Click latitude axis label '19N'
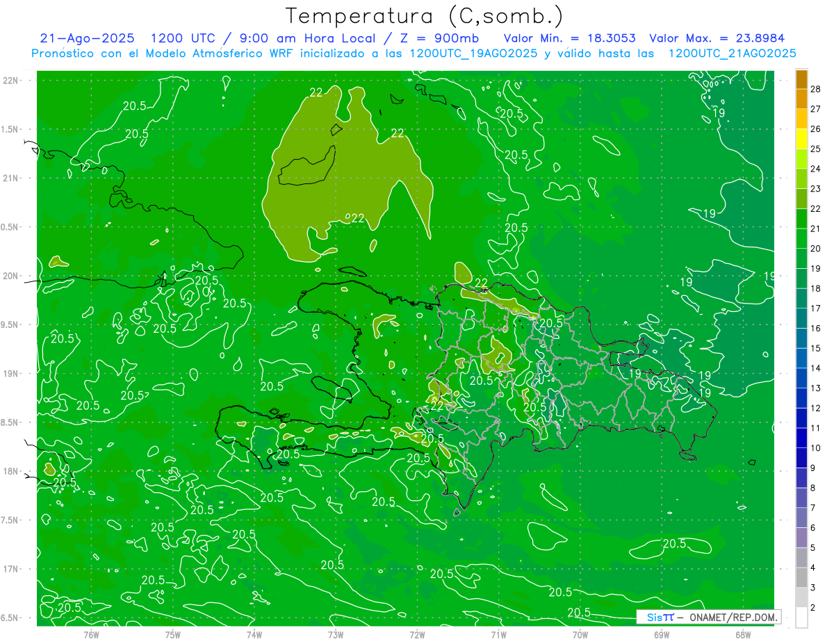 (x=10, y=373)
